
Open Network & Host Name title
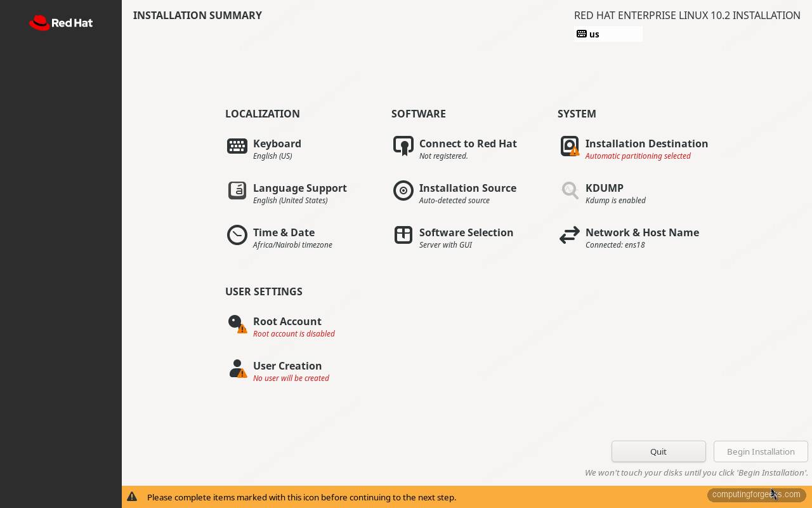pos(642,232)
